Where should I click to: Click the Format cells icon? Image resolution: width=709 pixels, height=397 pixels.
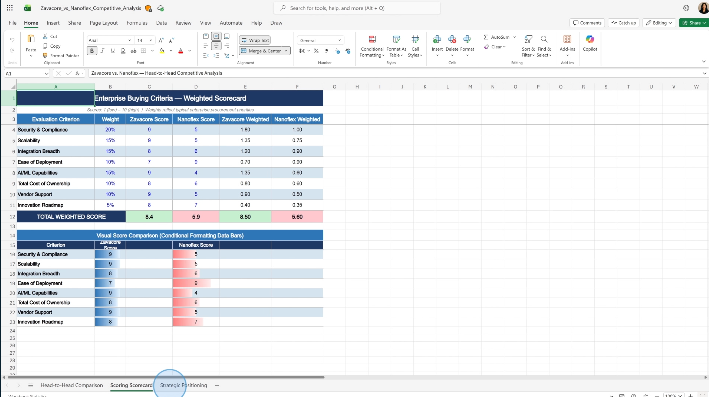[467, 39]
